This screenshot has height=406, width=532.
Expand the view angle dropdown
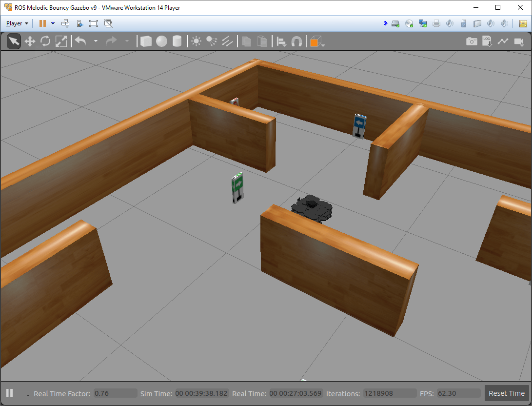tap(323, 44)
